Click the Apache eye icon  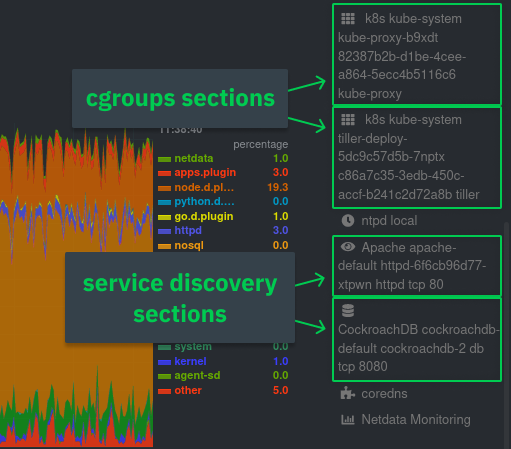pos(348,247)
